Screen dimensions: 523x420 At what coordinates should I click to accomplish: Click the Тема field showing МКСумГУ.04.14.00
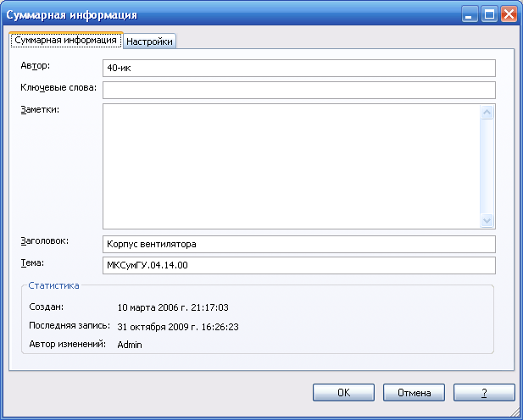(299, 265)
